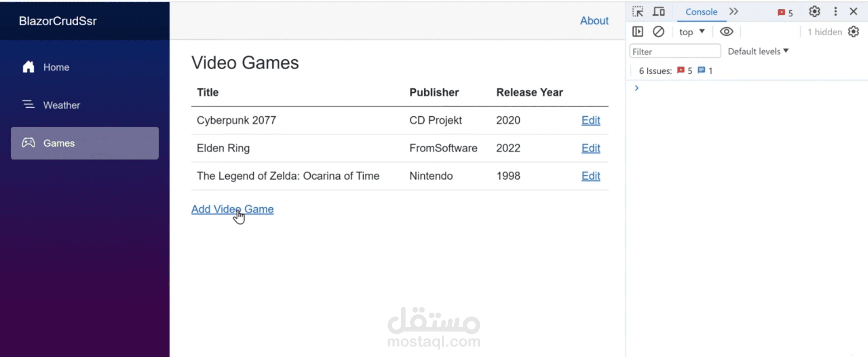Open the top JavaScript context dropdown

[692, 32]
